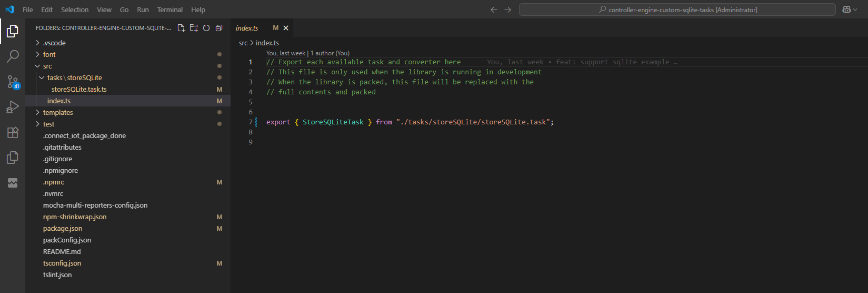Collapse the tasks\storeSQLite folder
This screenshot has height=293, width=868.
[x=128, y=77]
